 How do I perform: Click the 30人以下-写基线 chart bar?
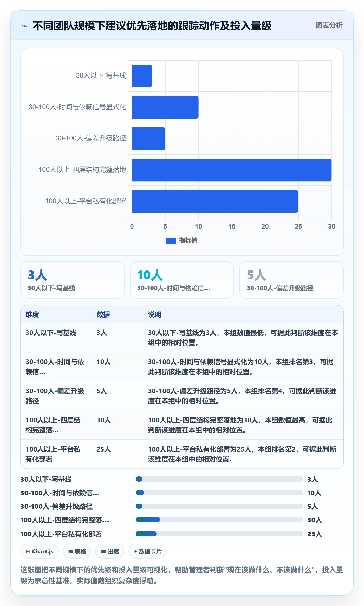[x=142, y=76]
